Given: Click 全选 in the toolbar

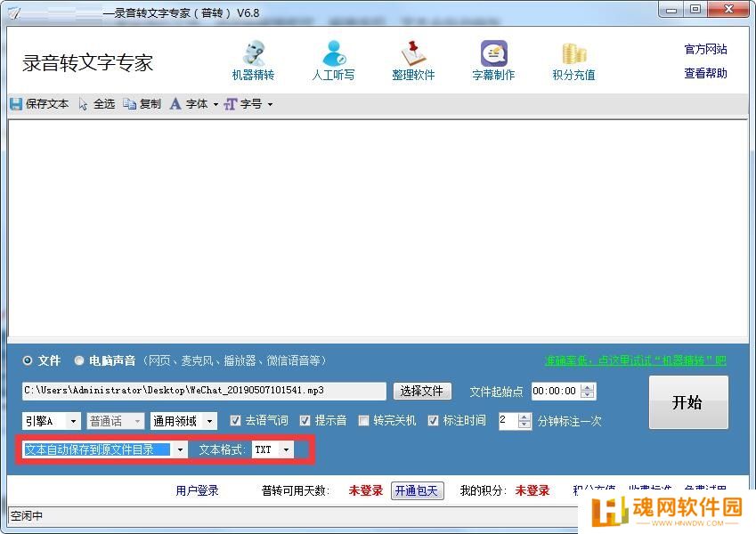Looking at the screenshot, I should 104,103.
